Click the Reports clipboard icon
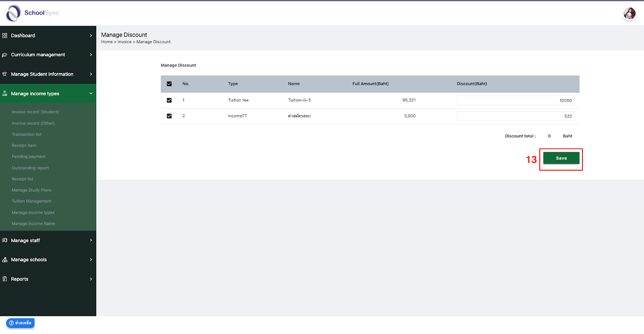Screen dimensions: 644x334 click(x=5, y=279)
